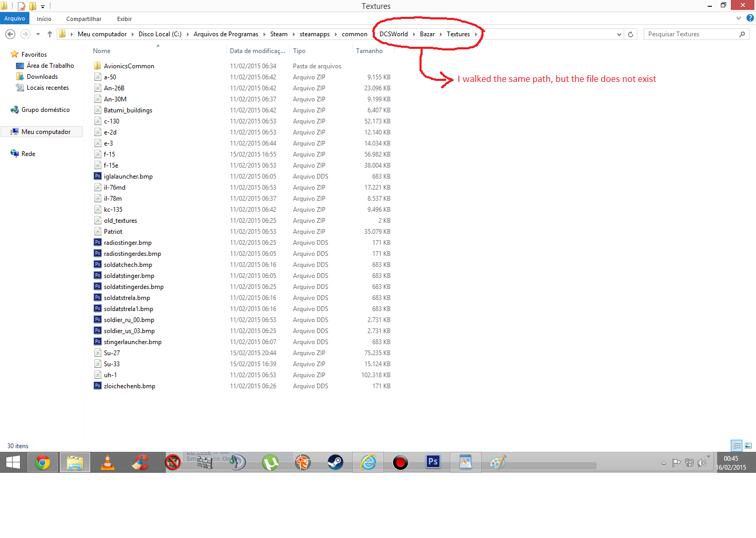Select the Batumi_buildings ZIP file

coord(128,110)
